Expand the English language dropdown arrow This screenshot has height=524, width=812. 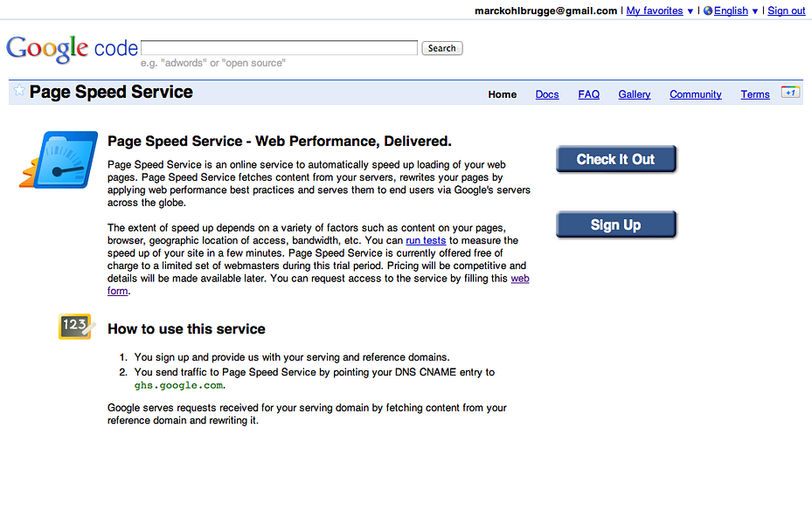(x=755, y=11)
